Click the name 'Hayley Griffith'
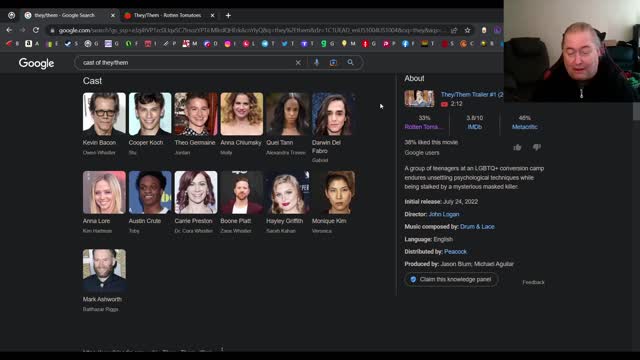Screen dimensions: 640x360 pyautogui.click(x=284, y=221)
